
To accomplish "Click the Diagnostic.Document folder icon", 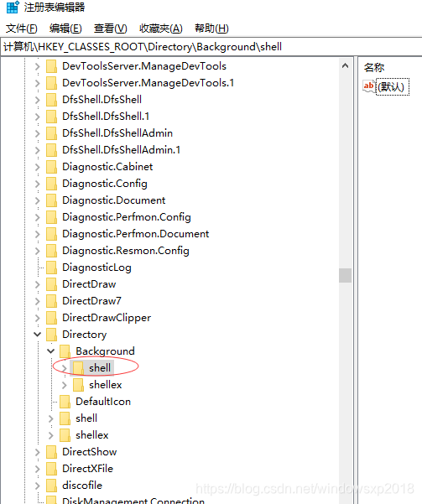I will click(x=51, y=200).
